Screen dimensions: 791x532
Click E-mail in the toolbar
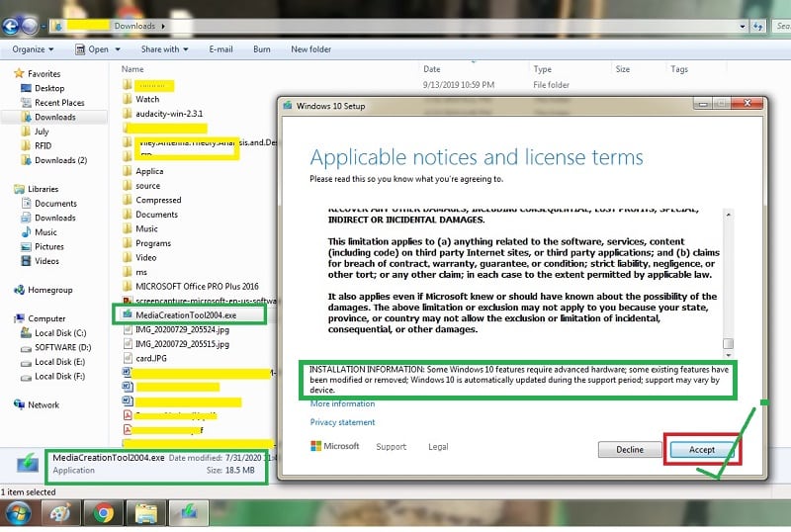tap(220, 49)
